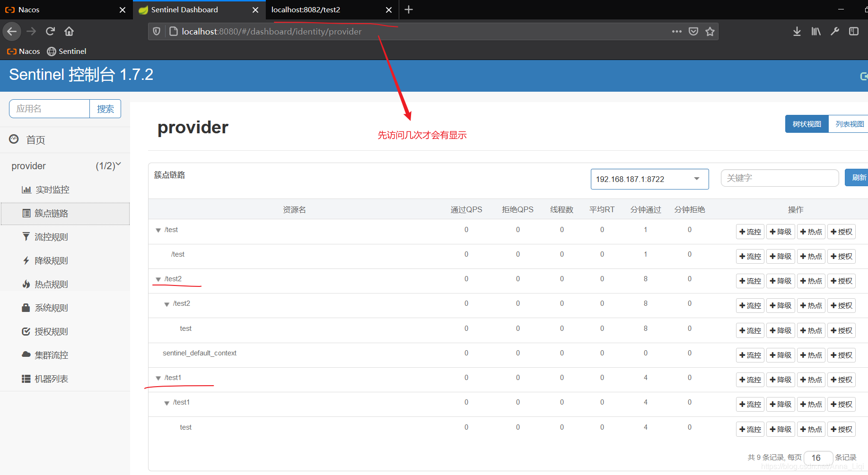The width and height of the screenshot is (868, 475).
Task: Close the localhost:8082/test2 tab
Action: point(389,10)
